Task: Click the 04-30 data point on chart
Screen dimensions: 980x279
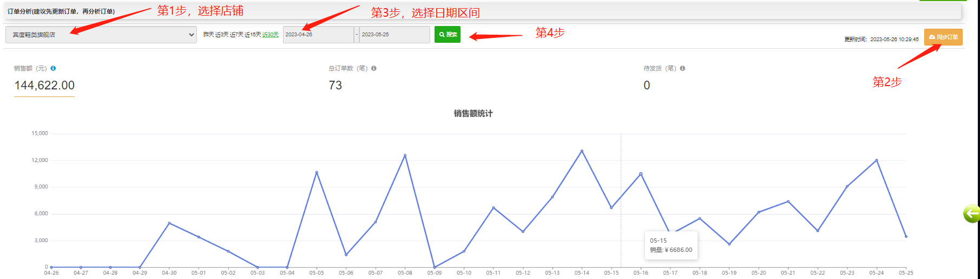Action: tap(169, 223)
